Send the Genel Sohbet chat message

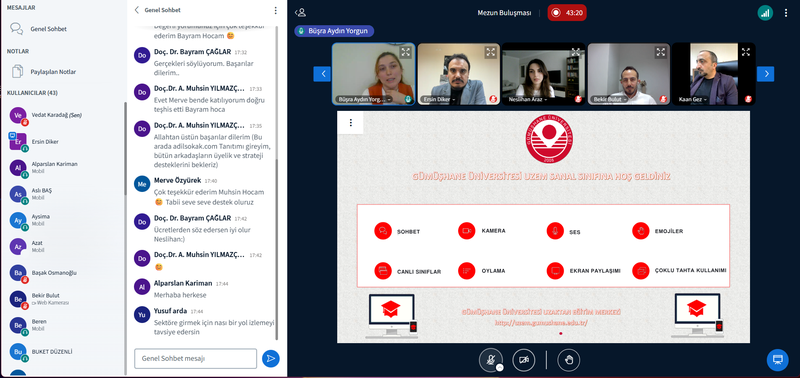click(270, 359)
